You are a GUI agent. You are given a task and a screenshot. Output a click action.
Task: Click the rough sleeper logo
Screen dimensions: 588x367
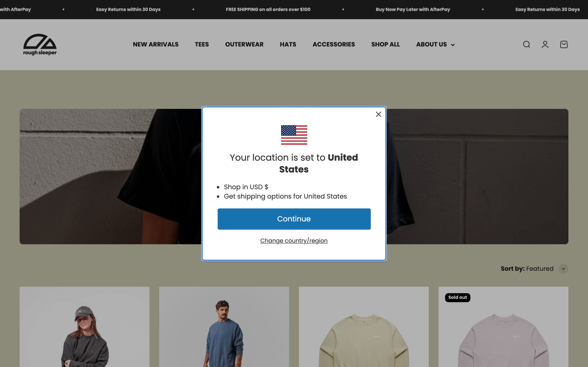click(x=40, y=44)
